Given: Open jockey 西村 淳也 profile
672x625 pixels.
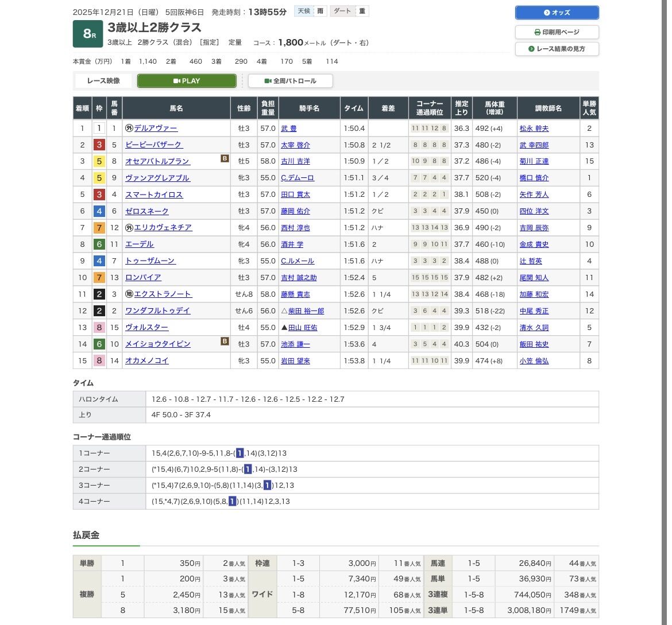Looking at the screenshot, I should pos(295,228).
